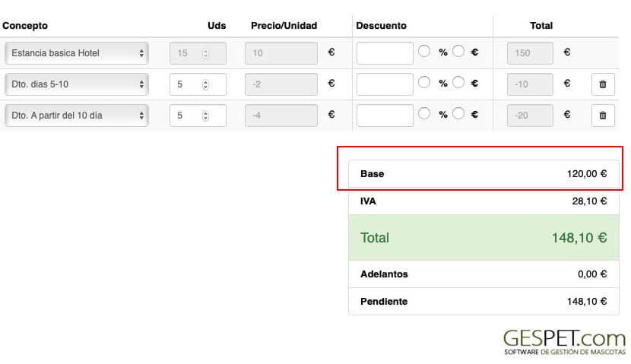
Task: Click the Base amount row
Action: pos(483,174)
